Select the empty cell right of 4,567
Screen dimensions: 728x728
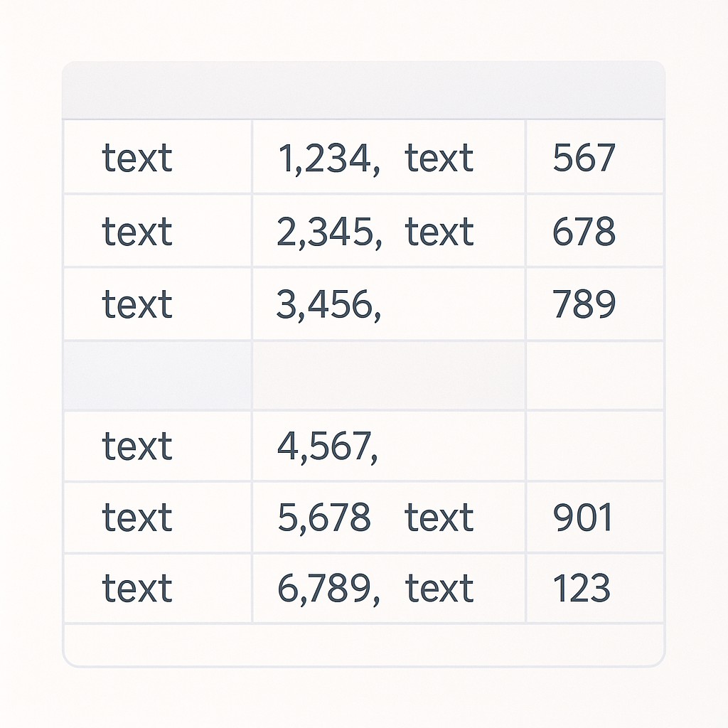594,446
